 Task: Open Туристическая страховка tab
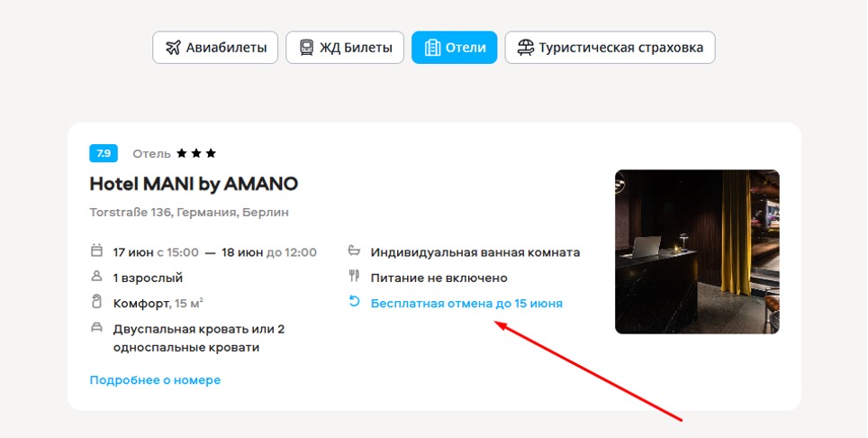pyautogui.click(x=610, y=48)
